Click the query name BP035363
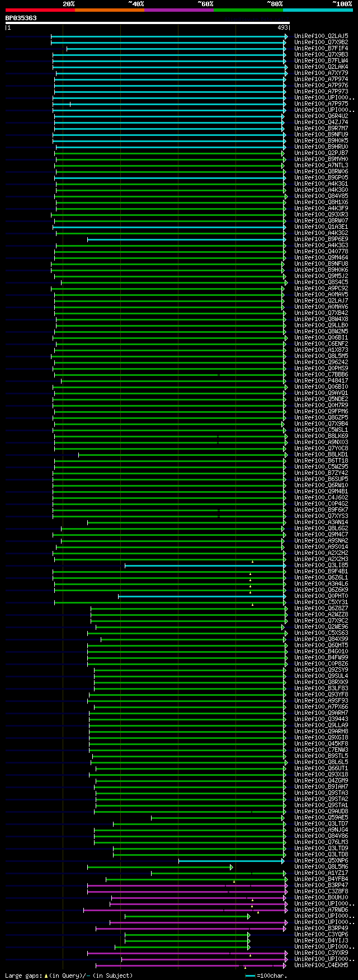The width and height of the screenshot is (358, 980). coord(21,18)
